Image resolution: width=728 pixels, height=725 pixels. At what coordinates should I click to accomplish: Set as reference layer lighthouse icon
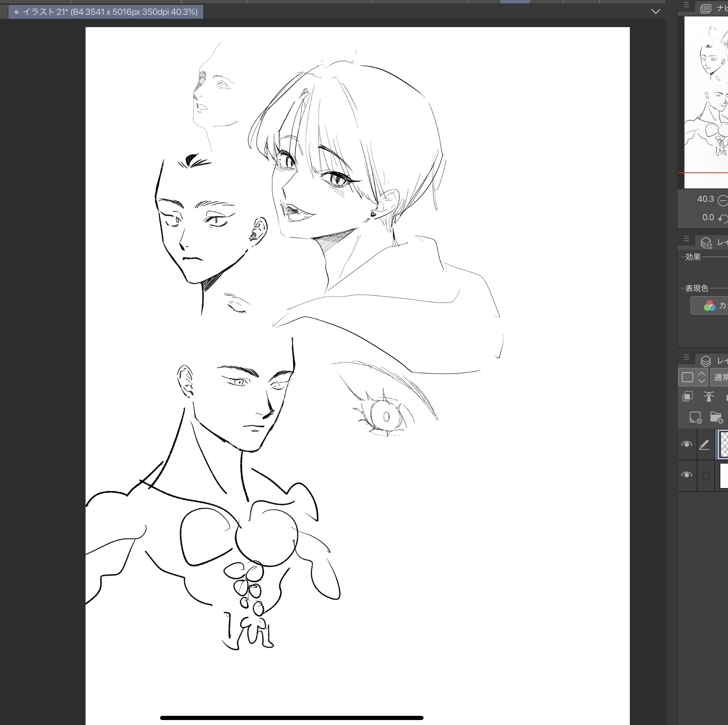(x=709, y=396)
